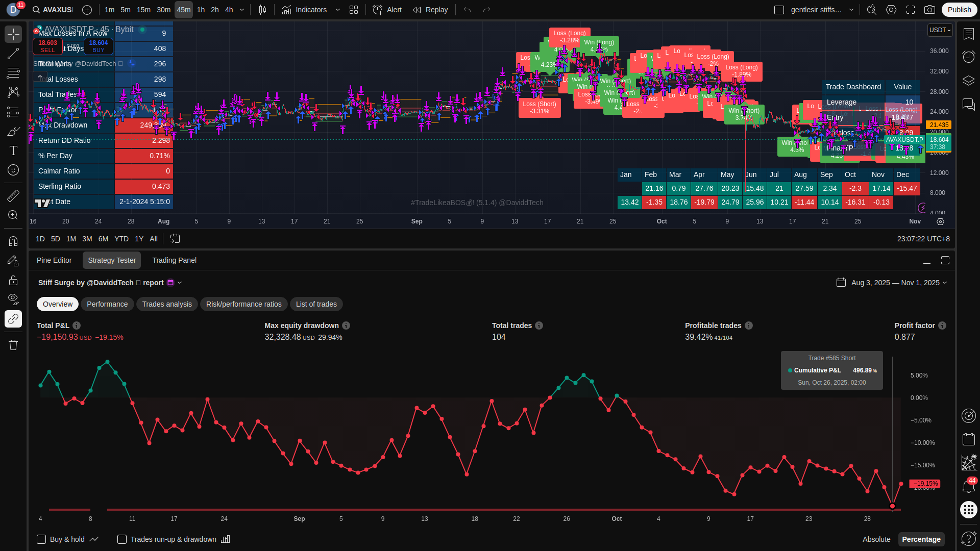
Task: Enable the Buy & hold checkbox
Action: click(x=41, y=539)
